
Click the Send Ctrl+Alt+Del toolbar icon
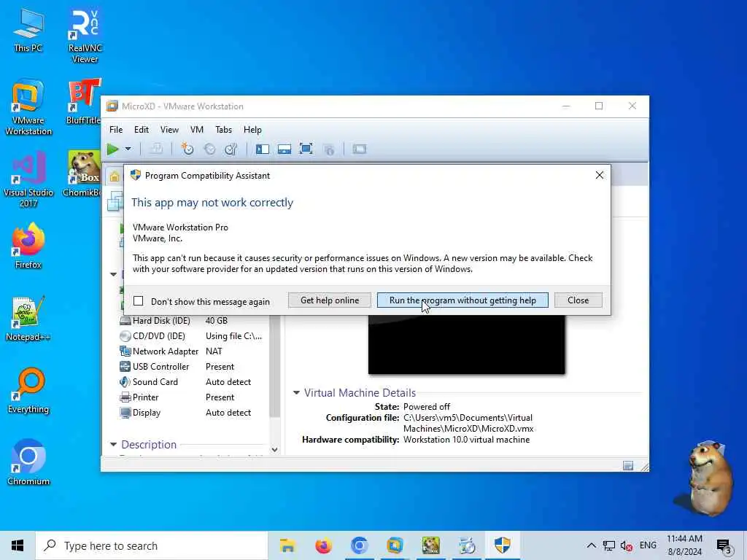click(156, 149)
